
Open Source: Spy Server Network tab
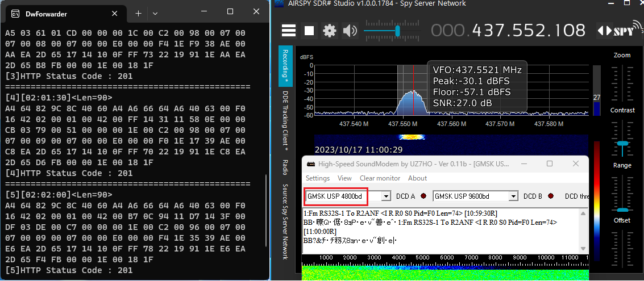pyautogui.click(x=285, y=221)
